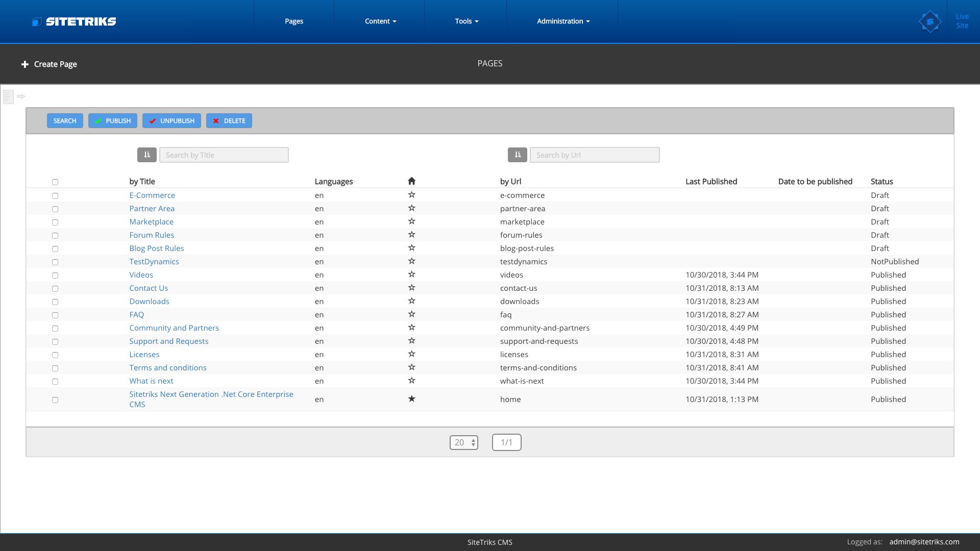This screenshot has width=980, height=551.
Task: Click the sort icon beside Search by Url
Action: (517, 155)
